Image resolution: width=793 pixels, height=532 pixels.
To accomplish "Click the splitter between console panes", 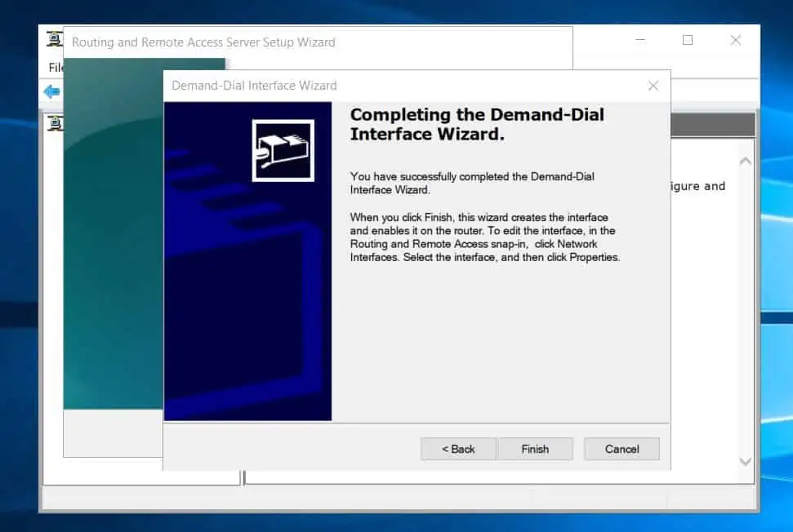I will pyautogui.click(x=243, y=477).
